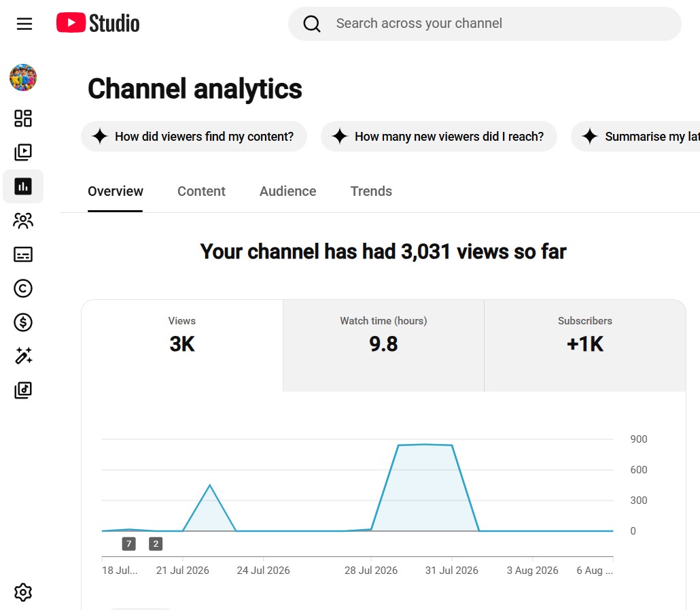Click the 3 Aug 2026 axis label
700x610 pixels.
click(x=532, y=571)
